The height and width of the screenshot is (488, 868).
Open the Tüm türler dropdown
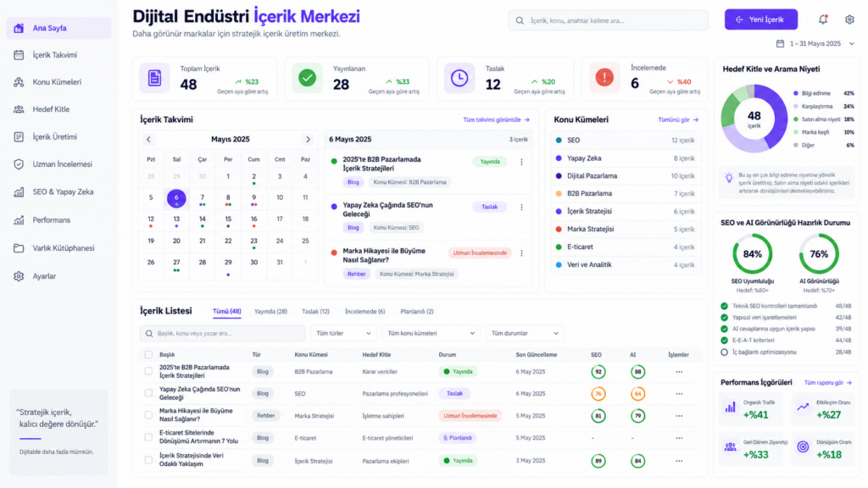pyautogui.click(x=343, y=333)
